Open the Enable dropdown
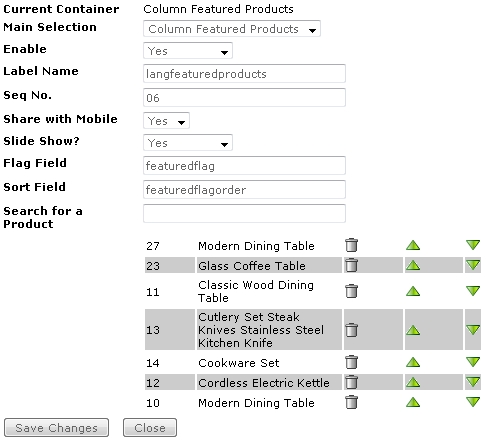Viewport: 486px width, 441px height. [188, 51]
